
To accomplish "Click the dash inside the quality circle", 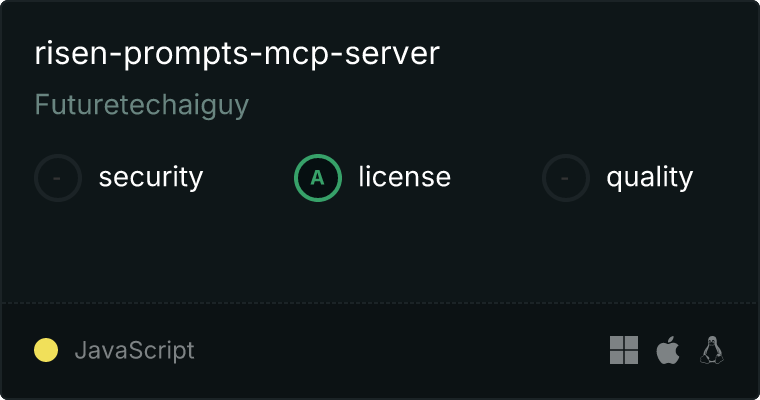I will 565,178.
